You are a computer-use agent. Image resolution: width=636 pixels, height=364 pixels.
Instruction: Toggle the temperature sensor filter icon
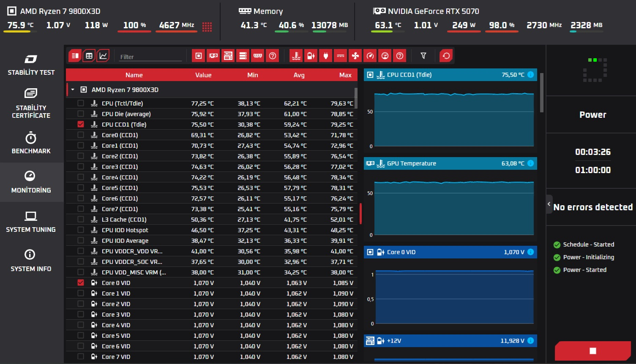point(296,56)
